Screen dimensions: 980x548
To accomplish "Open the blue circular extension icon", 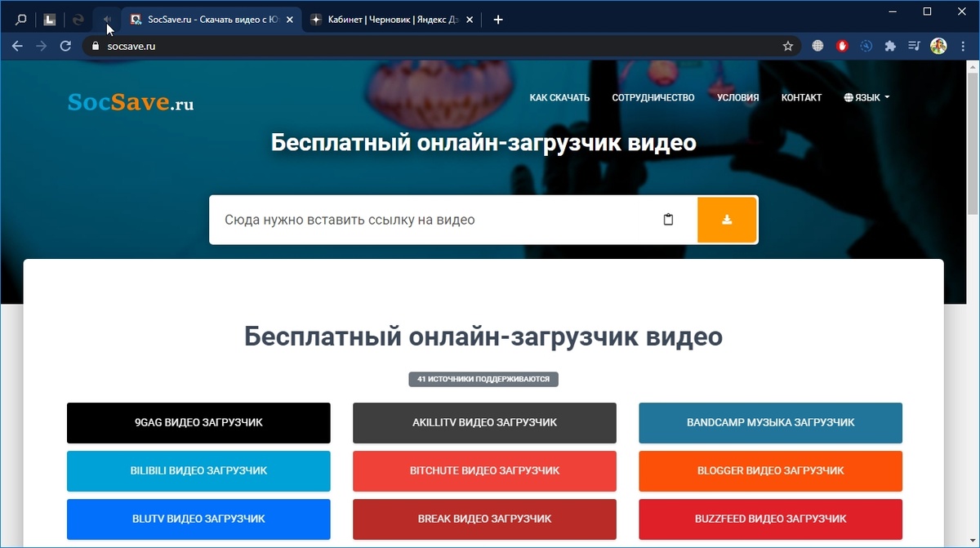I will (x=866, y=47).
